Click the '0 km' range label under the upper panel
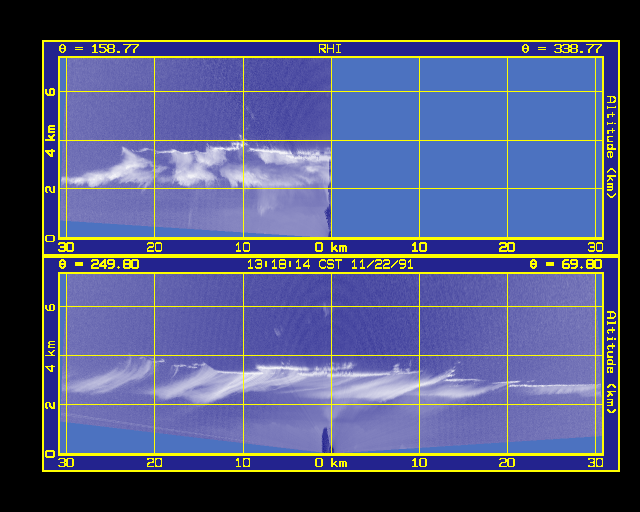640x512 pixels. click(x=331, y=247)
